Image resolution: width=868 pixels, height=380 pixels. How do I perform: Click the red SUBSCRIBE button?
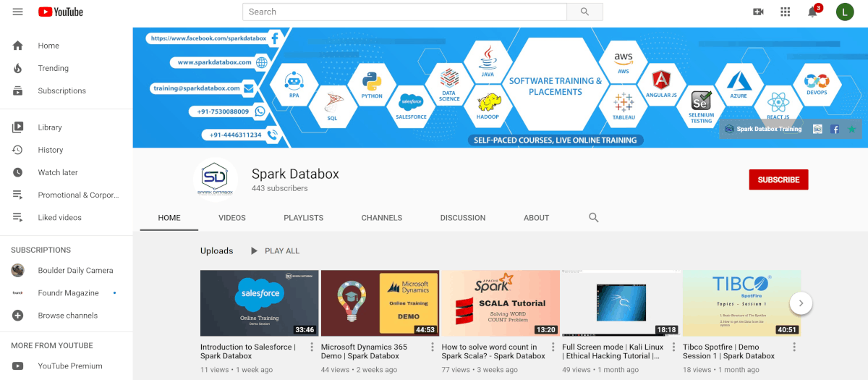[x=778, y=180]
